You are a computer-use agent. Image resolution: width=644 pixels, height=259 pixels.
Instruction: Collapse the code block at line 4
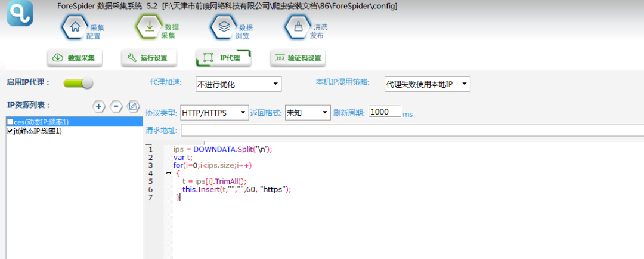coord(168,174)
